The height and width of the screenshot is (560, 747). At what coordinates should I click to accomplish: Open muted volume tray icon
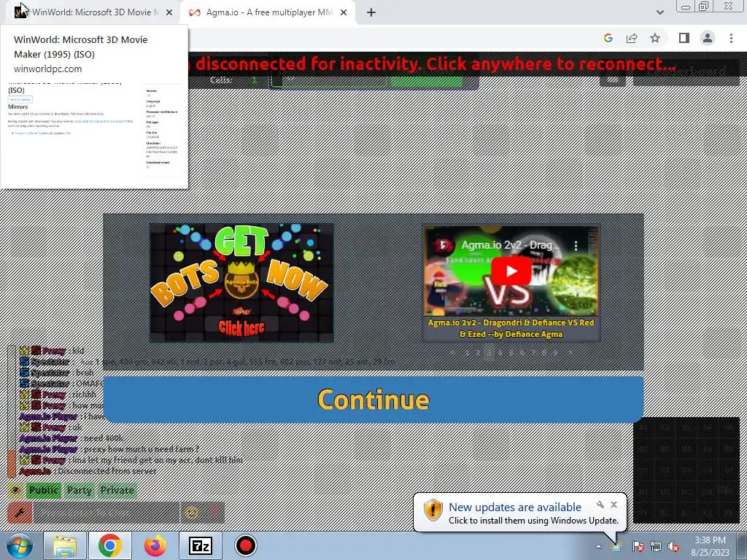(673, 546)
